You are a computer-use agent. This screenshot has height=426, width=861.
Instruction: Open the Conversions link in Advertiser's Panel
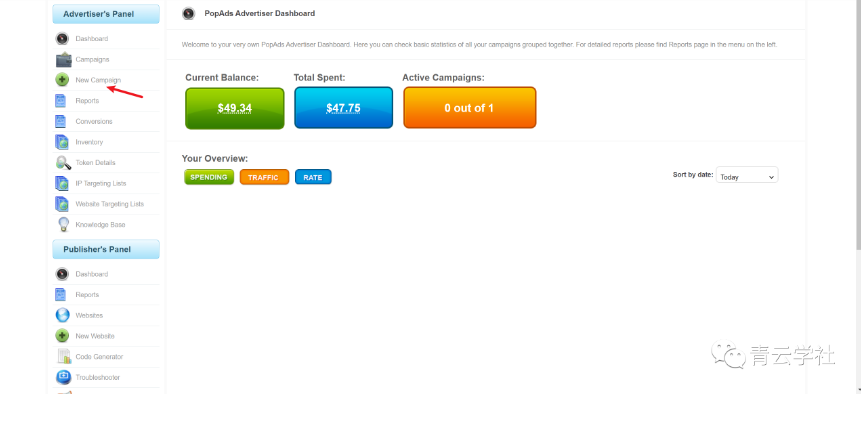[x=94, y=122]
